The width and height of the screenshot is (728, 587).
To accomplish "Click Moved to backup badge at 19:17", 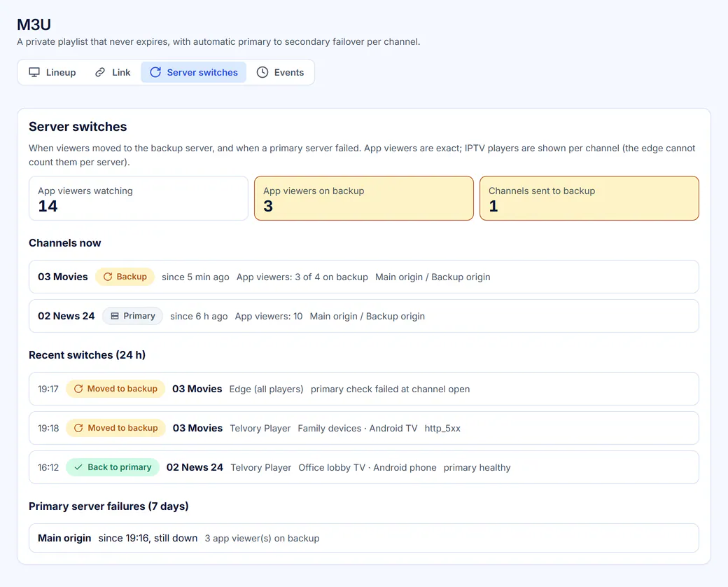I will (115, 389).
